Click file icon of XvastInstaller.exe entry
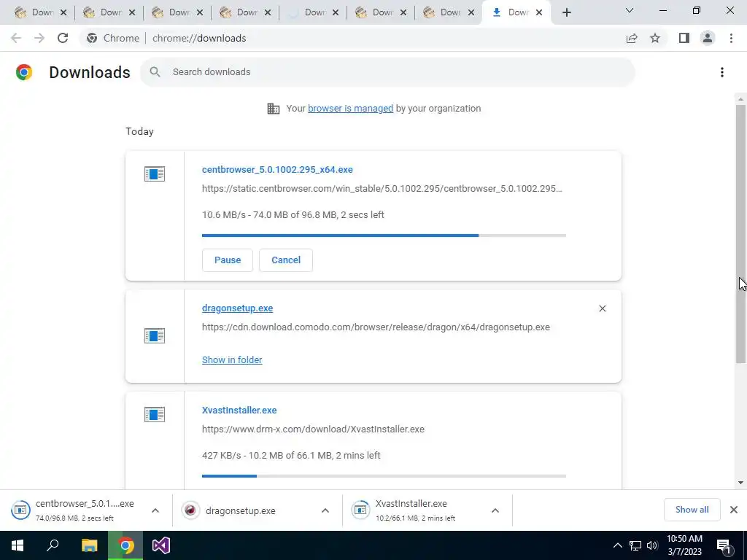 [x=155, y=414]
